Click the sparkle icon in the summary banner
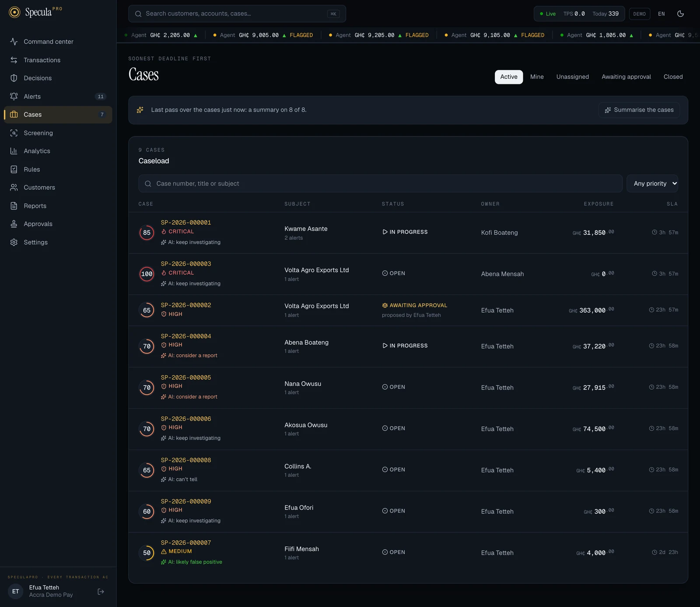This screenshot has height=607, width=700. [140, 110]
